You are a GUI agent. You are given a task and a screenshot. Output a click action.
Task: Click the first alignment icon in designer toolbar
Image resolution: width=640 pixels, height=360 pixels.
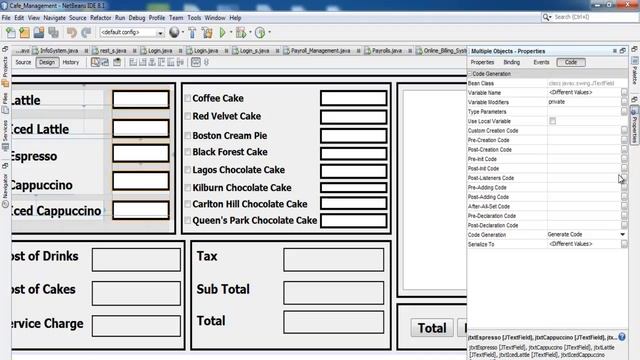pyautogui.click(x=133, y=62)
